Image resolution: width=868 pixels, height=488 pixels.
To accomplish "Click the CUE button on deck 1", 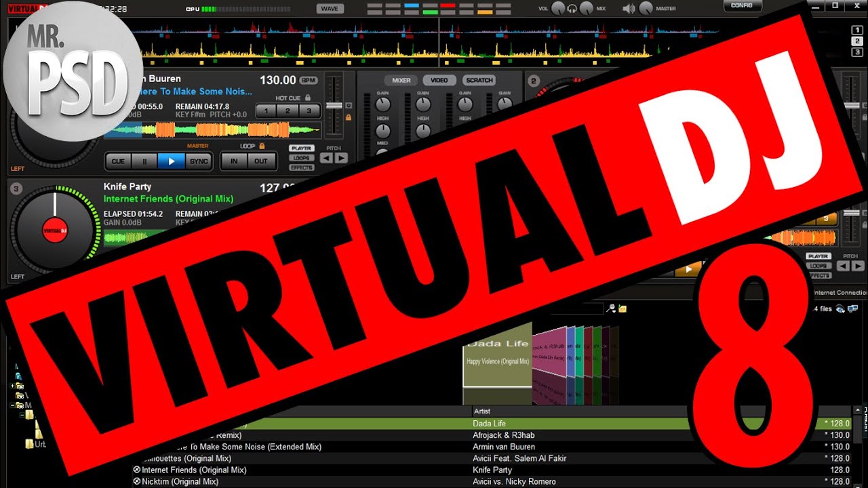I will (x=117, y=161).
